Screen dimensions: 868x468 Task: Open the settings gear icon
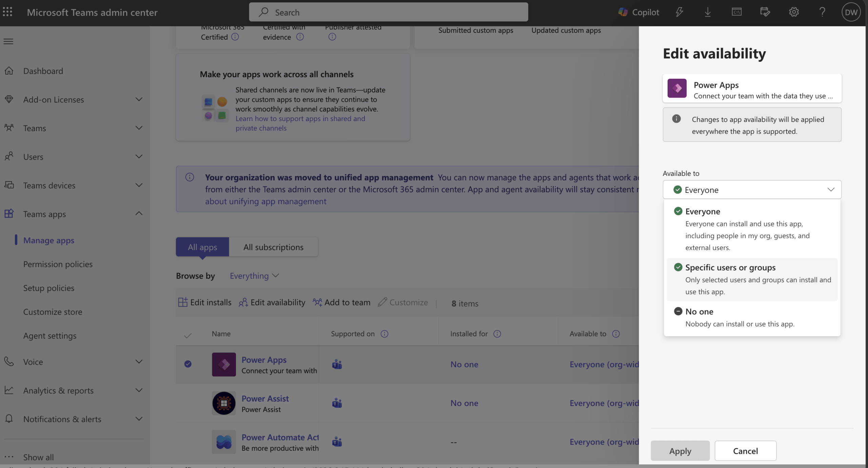[x=794, y=12]
